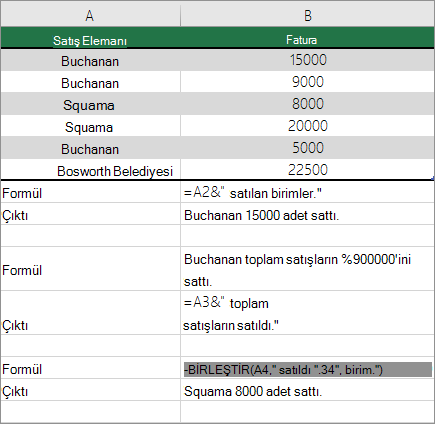Select the cell containing 22500
The image size is (435, 424).
(307, 169)
